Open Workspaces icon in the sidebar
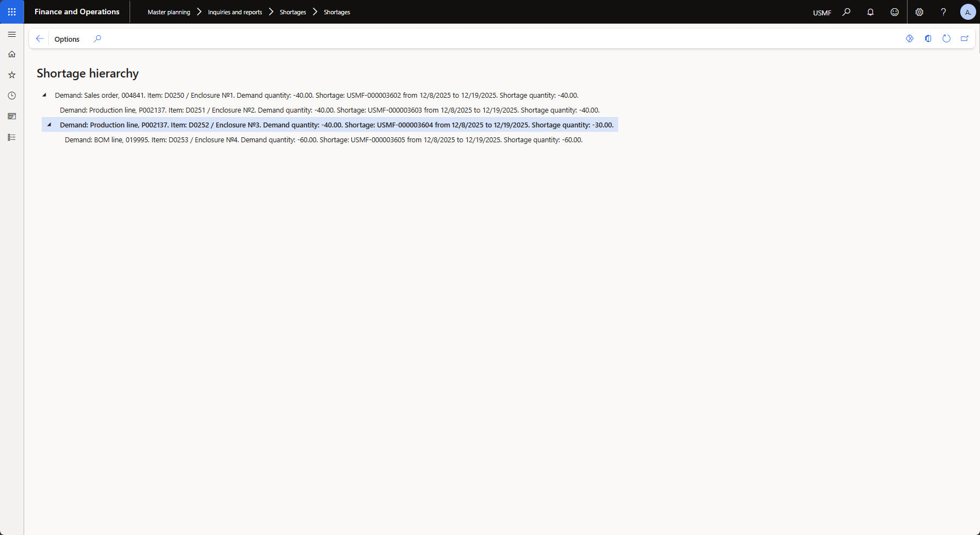Image resolution: width=980 pixels, height=535 pixels. 12,116
